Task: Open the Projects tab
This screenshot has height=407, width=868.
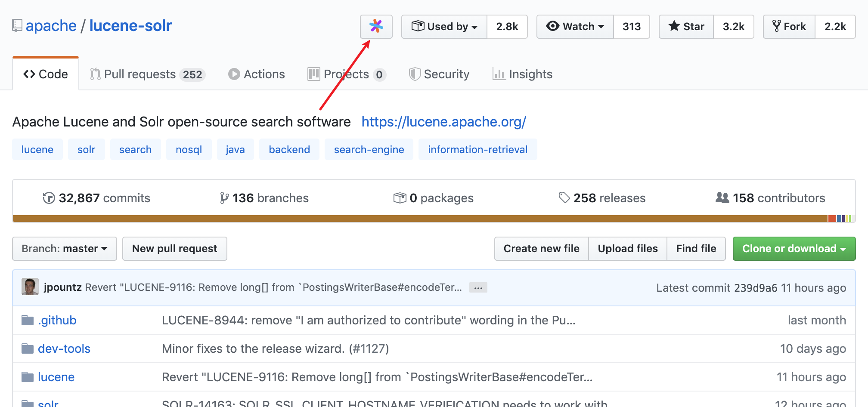Action: click(x=347, y=74)
